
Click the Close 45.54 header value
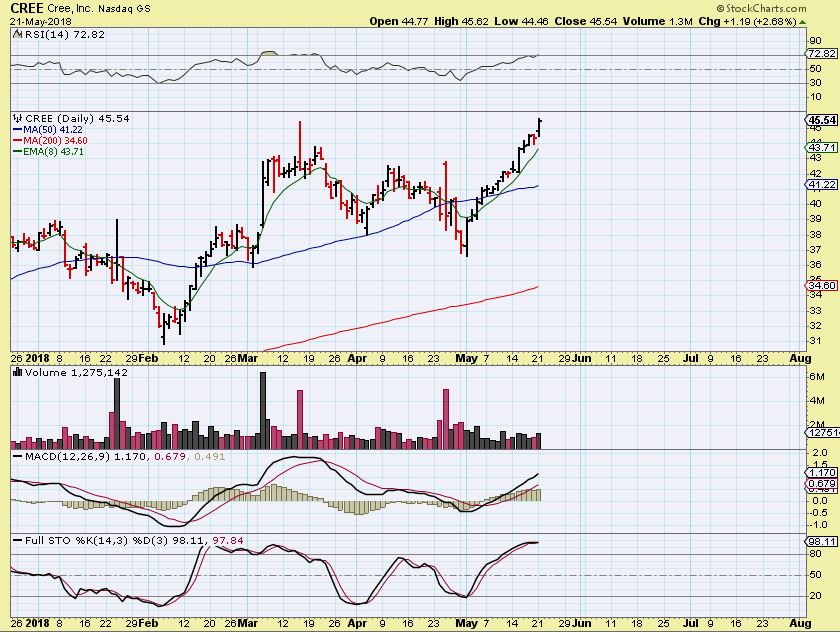pyautogui.click(x=586, y=21)
